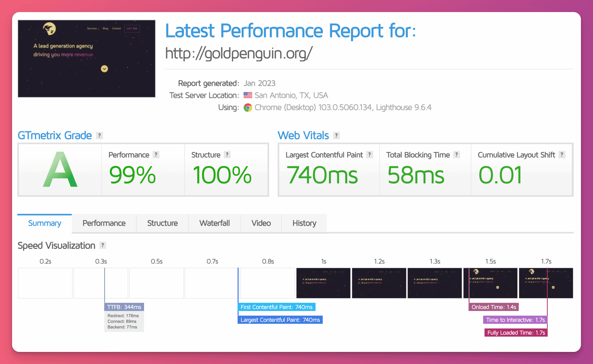Open the Web Vitals help icon
This screenshot has width=593, height=364.
pos(336,136)
